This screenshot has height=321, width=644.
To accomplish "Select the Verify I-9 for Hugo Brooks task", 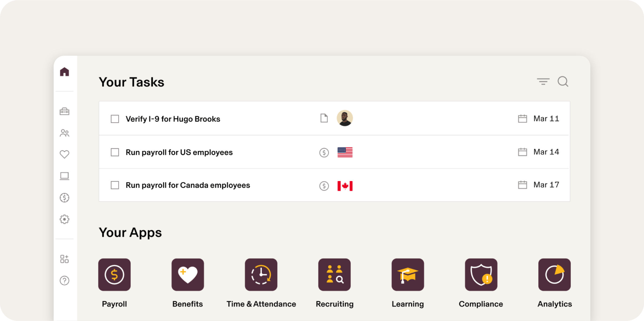I will 173,119.
